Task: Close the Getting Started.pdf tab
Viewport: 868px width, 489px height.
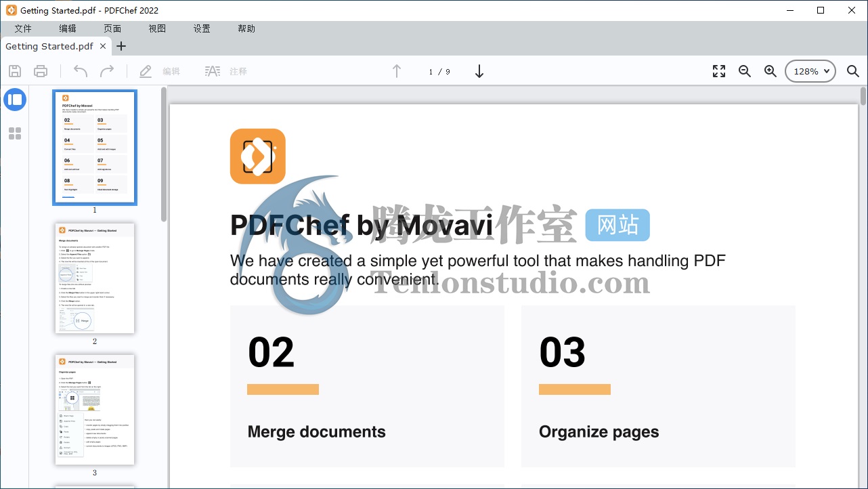Action: (x=103, y=46)
